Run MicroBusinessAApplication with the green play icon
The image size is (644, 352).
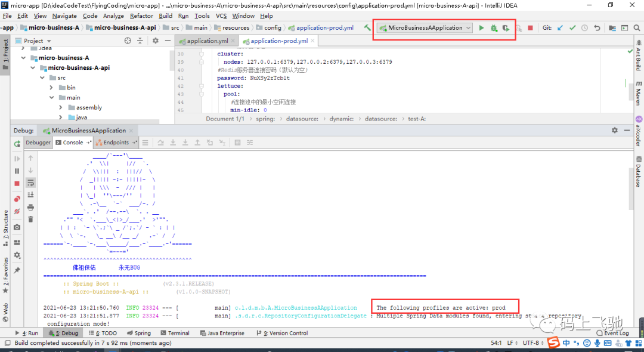pos(481,28)
